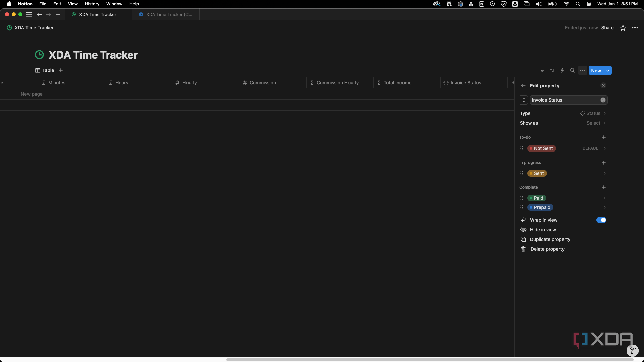The width and height of the screenshot is (644, 362).
Task: Open the sidebar hamburger menu
Action: 29,14
